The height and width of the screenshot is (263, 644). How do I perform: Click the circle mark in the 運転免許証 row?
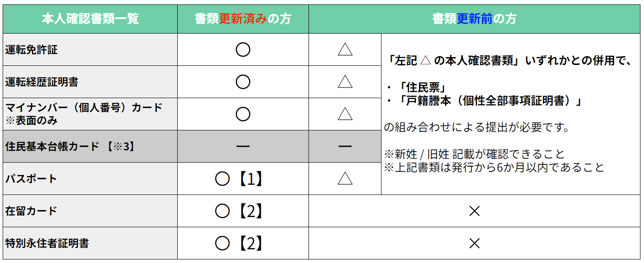[x=243, y=50]
